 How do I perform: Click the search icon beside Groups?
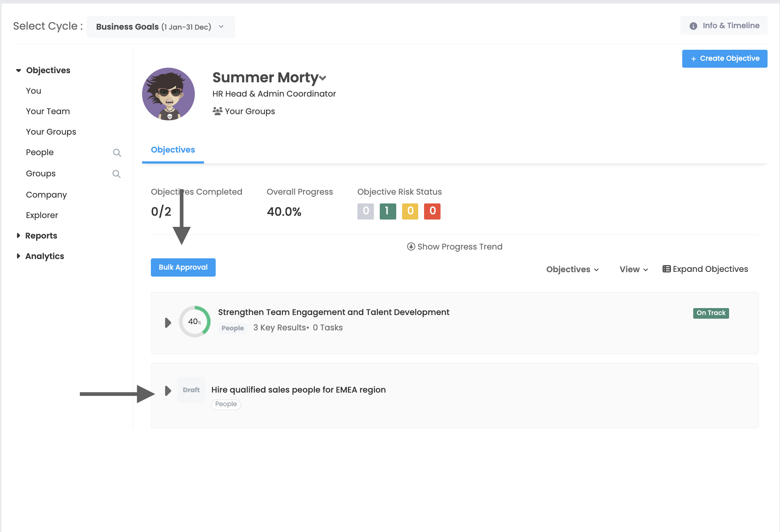click(116, 174)
